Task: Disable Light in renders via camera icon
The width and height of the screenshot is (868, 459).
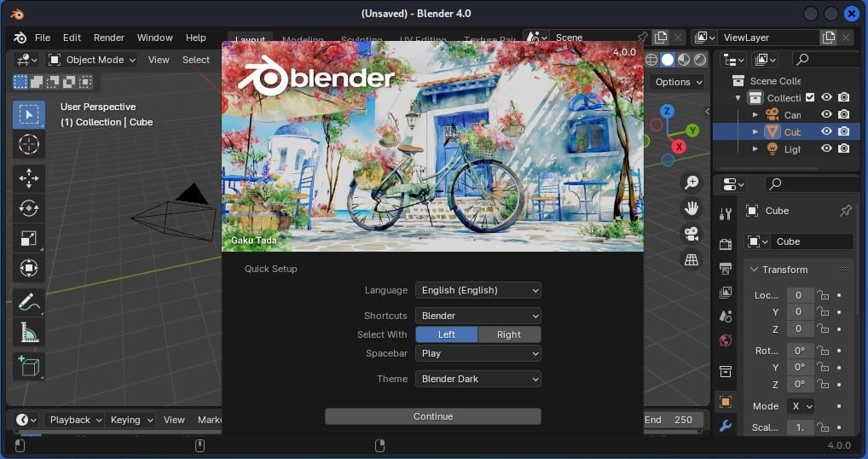Action: tap(843, 148)
